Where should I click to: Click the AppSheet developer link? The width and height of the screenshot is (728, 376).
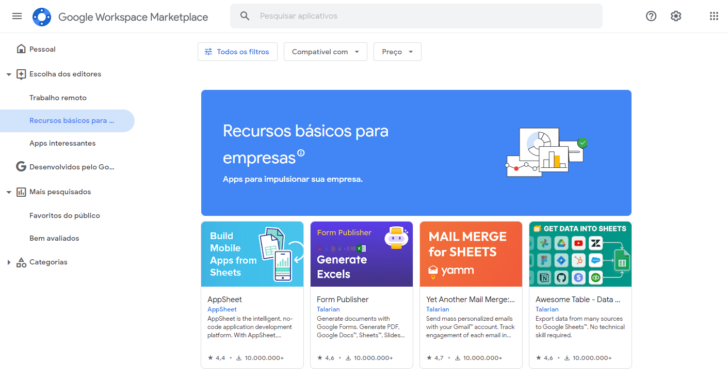coord(222,309)
